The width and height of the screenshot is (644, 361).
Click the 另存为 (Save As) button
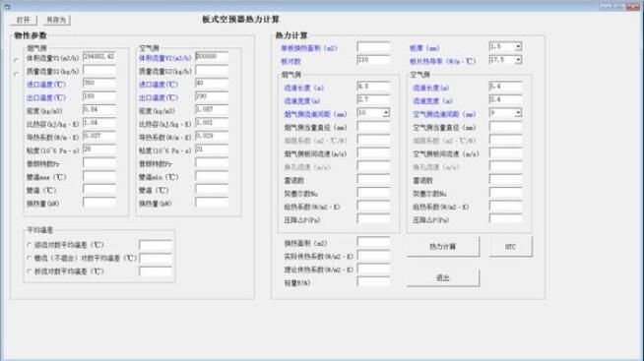coord(56,20)
